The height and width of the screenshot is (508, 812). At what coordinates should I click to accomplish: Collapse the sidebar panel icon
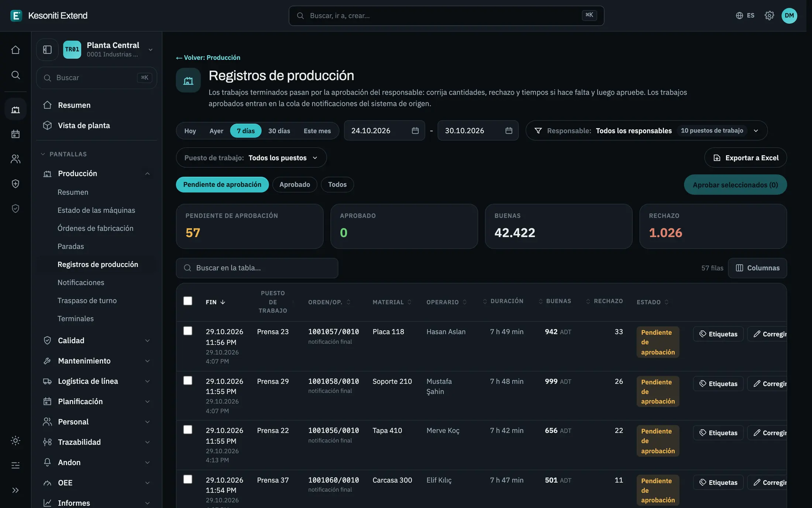(47, 50)
